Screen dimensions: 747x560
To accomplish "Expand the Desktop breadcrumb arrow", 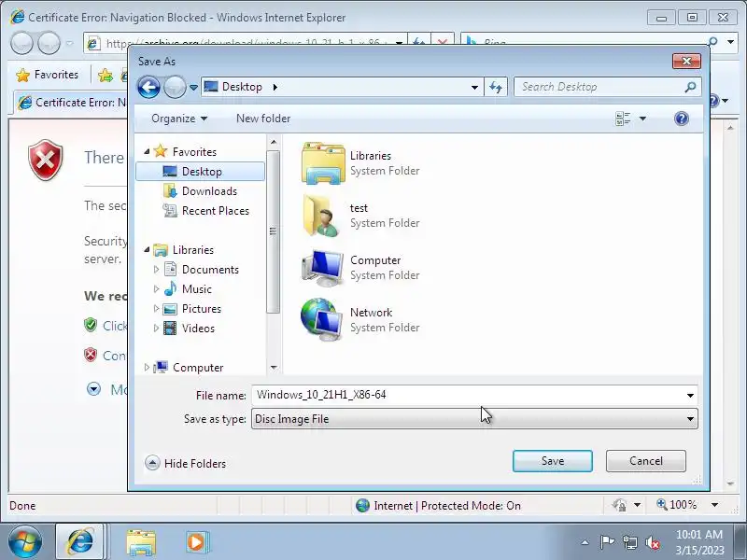I will pyautogui.click(x=275, y=87).
